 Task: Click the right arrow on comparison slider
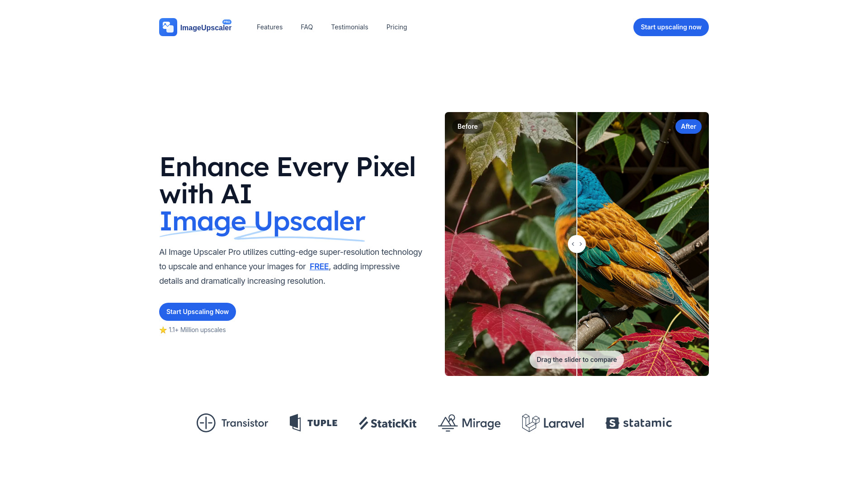[580, 244]
